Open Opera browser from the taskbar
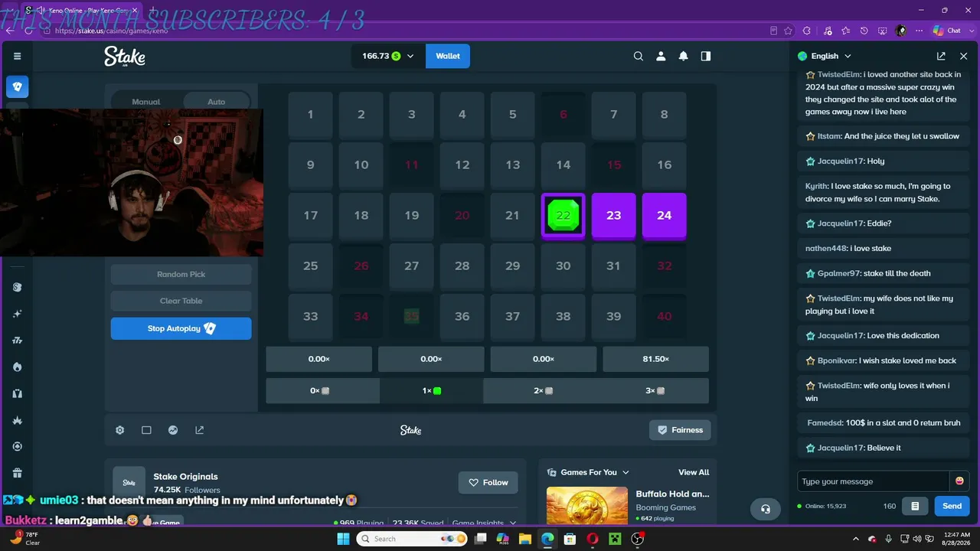This screenshot has height=551, width=980. pyautogui.click(x=593, y=539)
